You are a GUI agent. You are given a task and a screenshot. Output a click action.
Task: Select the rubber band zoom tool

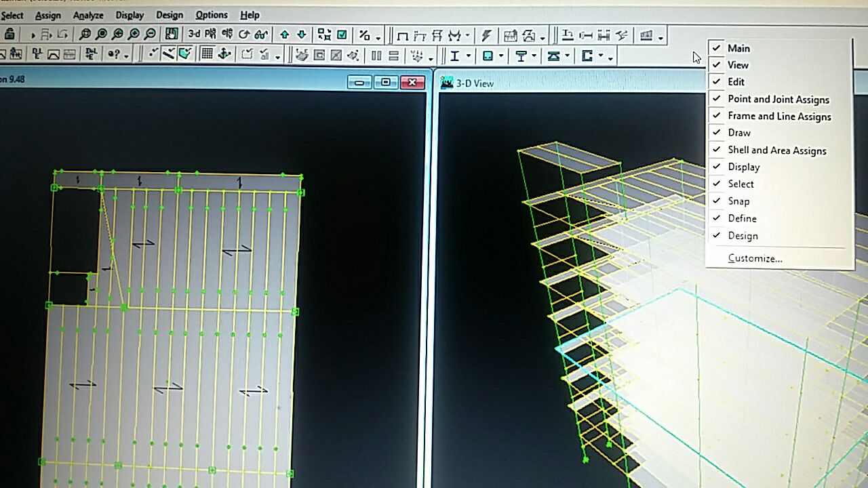tap(85, 34)
